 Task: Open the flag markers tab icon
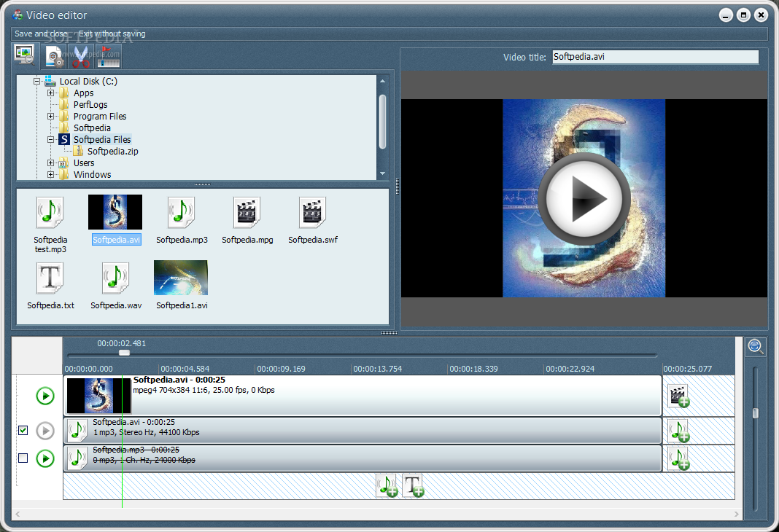point(108,57)
